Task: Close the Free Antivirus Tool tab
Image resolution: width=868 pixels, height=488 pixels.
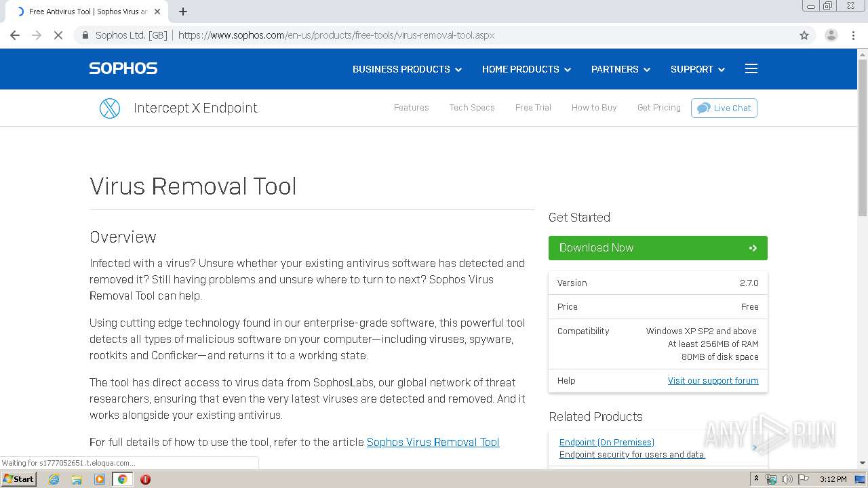Action: click(157, 12)
